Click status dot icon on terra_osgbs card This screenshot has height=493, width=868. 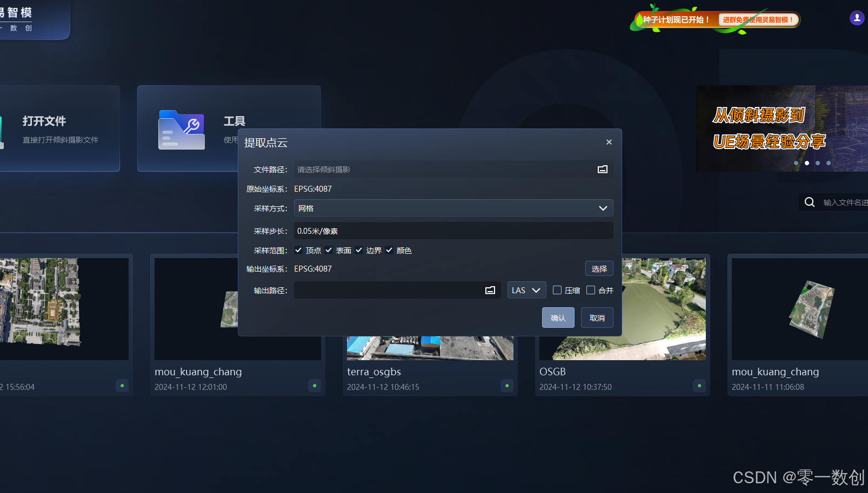pyautogui.click(x=507, y=386)
